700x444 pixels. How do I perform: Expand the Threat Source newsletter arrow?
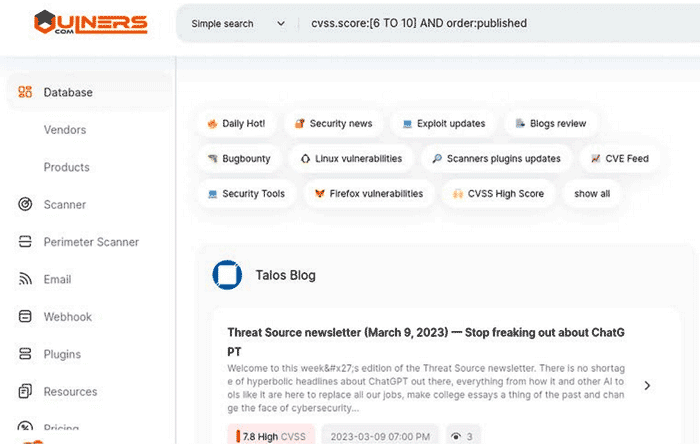[647, 385]
